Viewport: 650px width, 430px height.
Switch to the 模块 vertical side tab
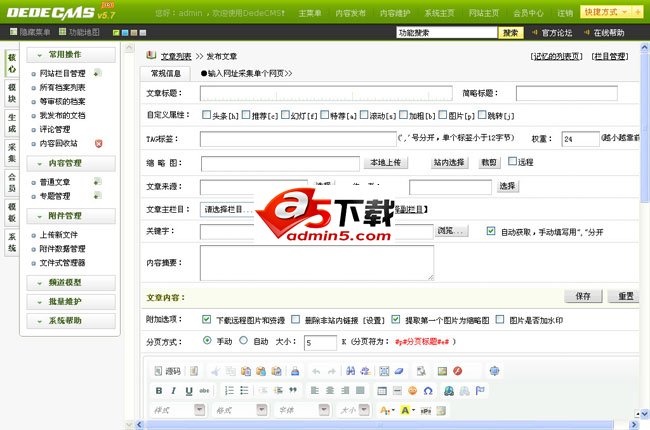12,93
